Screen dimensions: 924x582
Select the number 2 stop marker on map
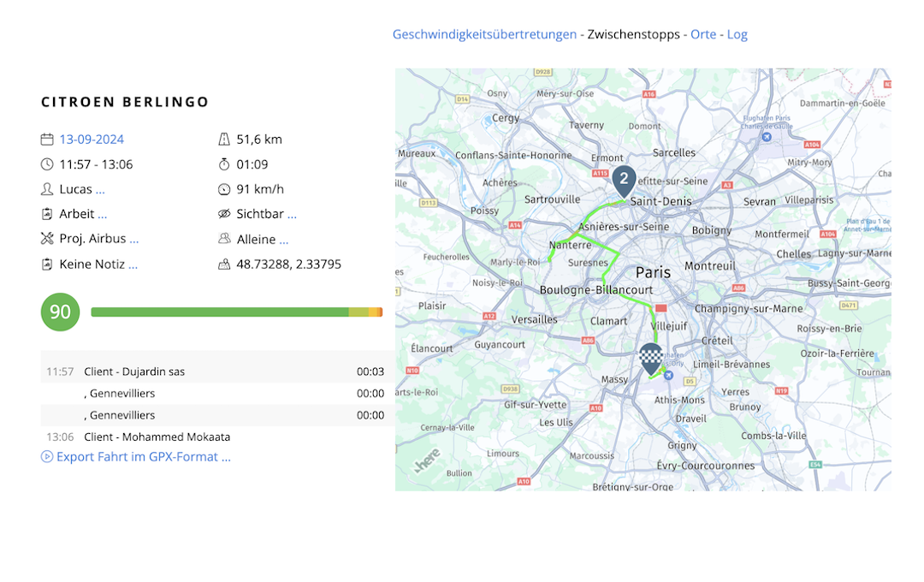click(x=624, y=181)
